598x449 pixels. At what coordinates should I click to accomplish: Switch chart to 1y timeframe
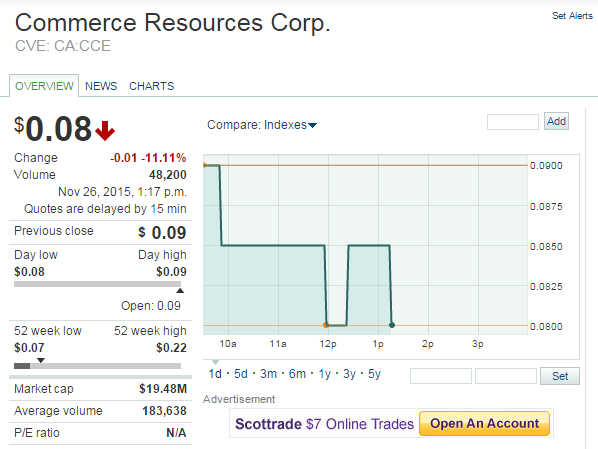[325, 374]
